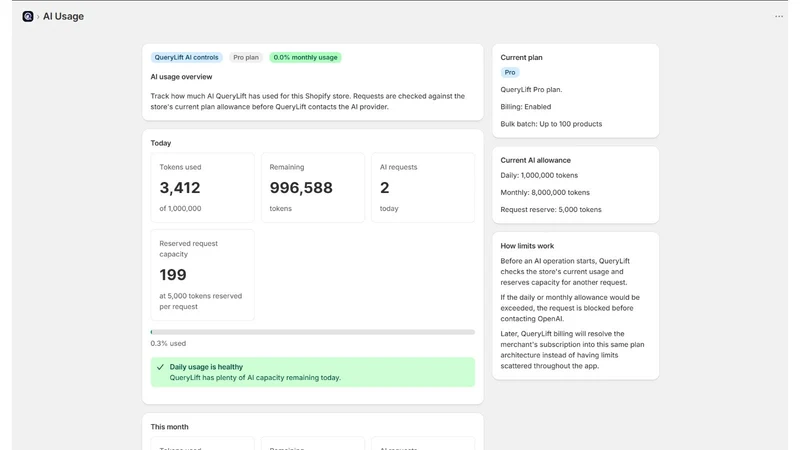Click the green checkmark in healthy banner
800x450 pixels.
(160, 367)
